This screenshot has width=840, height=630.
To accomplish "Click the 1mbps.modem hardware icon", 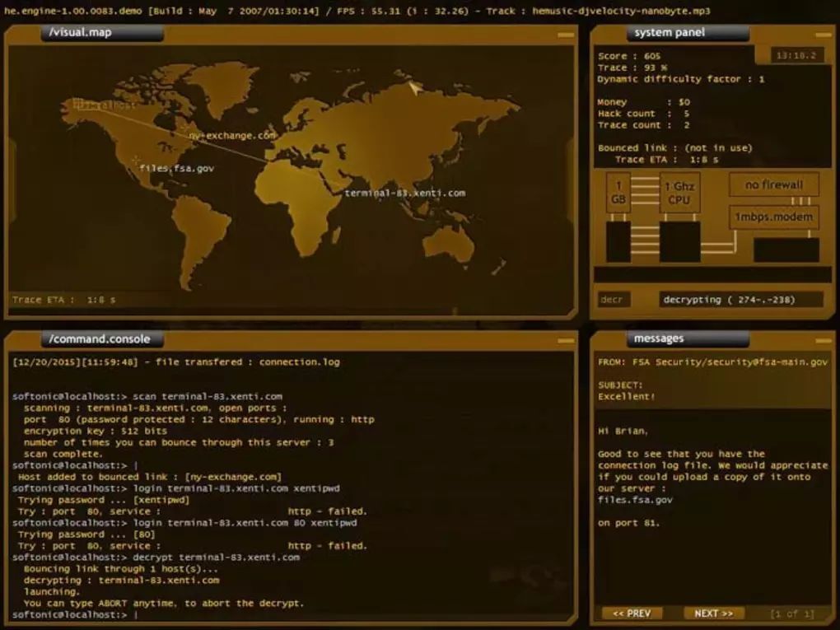I will tap(773, 217).
